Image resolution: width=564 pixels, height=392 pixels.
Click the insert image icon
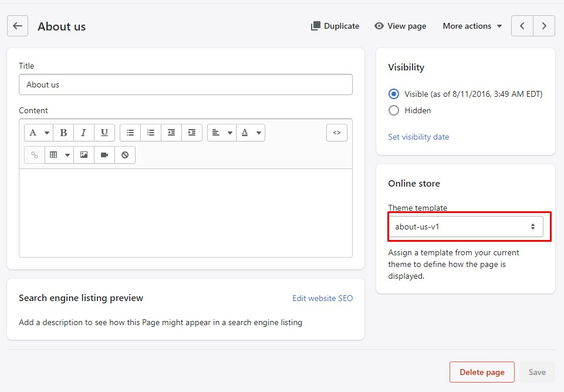84,155
